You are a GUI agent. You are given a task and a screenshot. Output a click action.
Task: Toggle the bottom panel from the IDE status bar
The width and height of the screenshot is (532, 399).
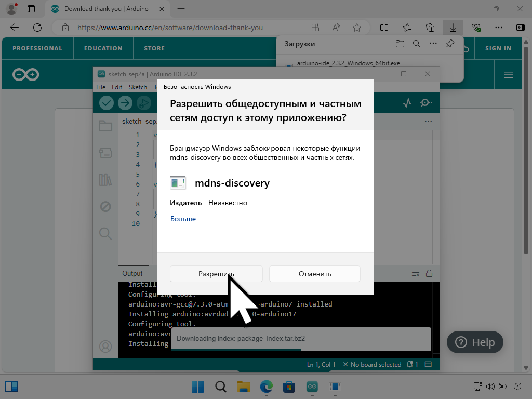428,364
